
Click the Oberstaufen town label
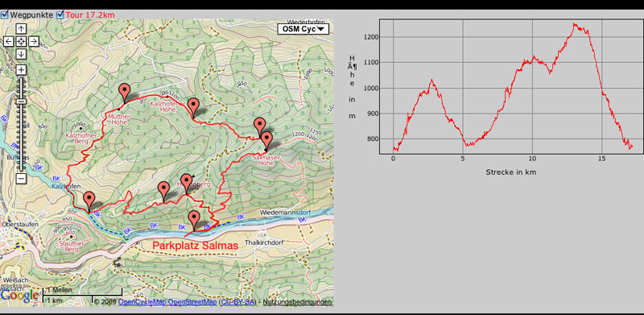pos(19,225)
